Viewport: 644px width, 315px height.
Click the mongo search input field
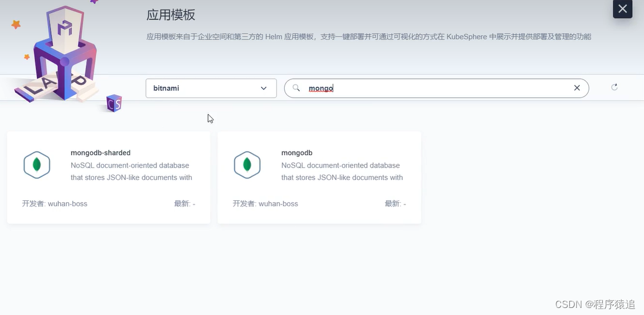coord(436,88)
